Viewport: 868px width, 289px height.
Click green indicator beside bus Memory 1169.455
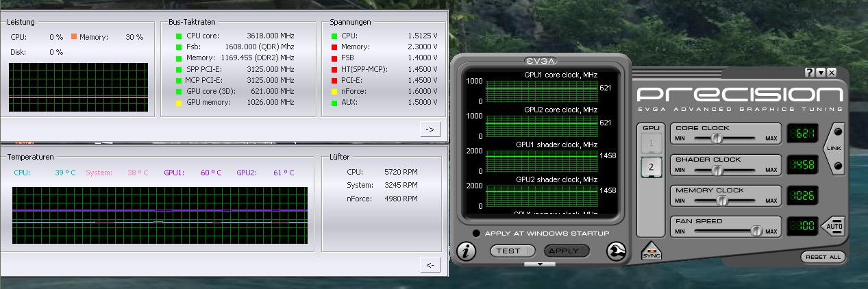pos(179,58)
